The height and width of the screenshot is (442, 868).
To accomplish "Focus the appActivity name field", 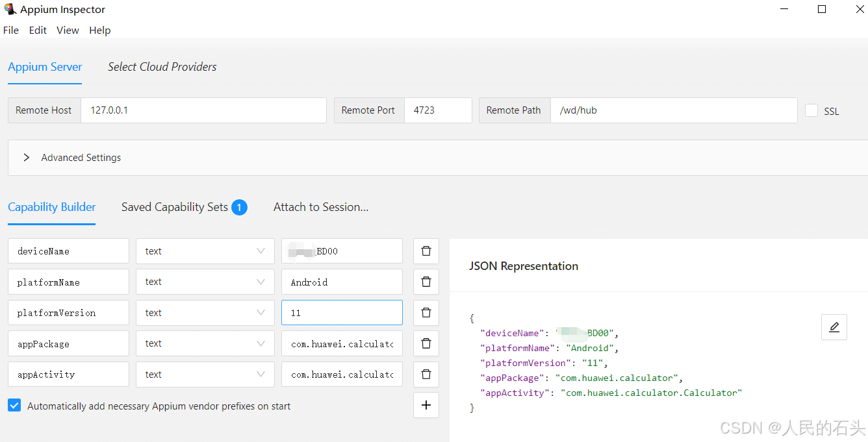I will click(x=68, y=374).
